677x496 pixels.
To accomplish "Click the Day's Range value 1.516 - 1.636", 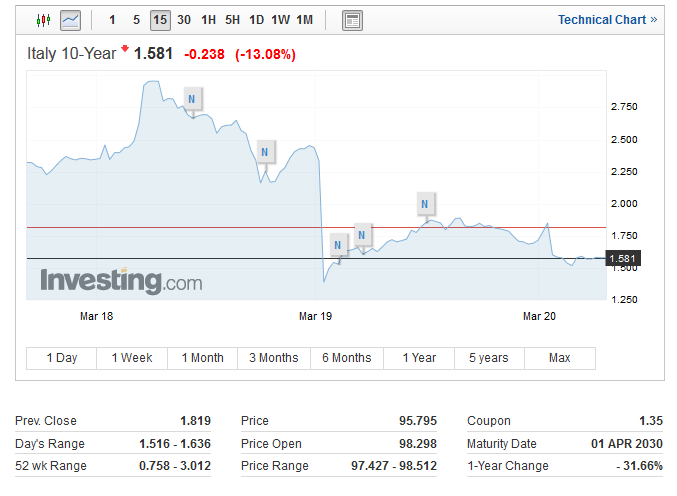I will (175, 444).
